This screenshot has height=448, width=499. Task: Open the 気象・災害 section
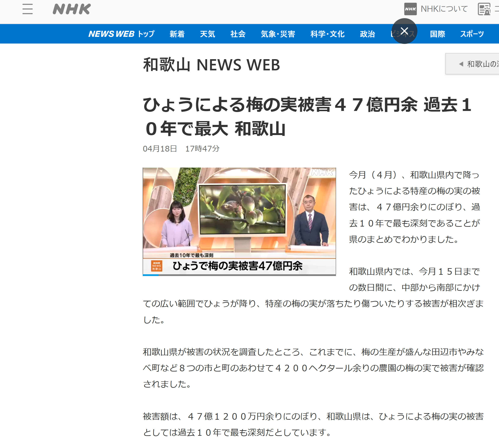pyautogui.click(x=278, y=34)
